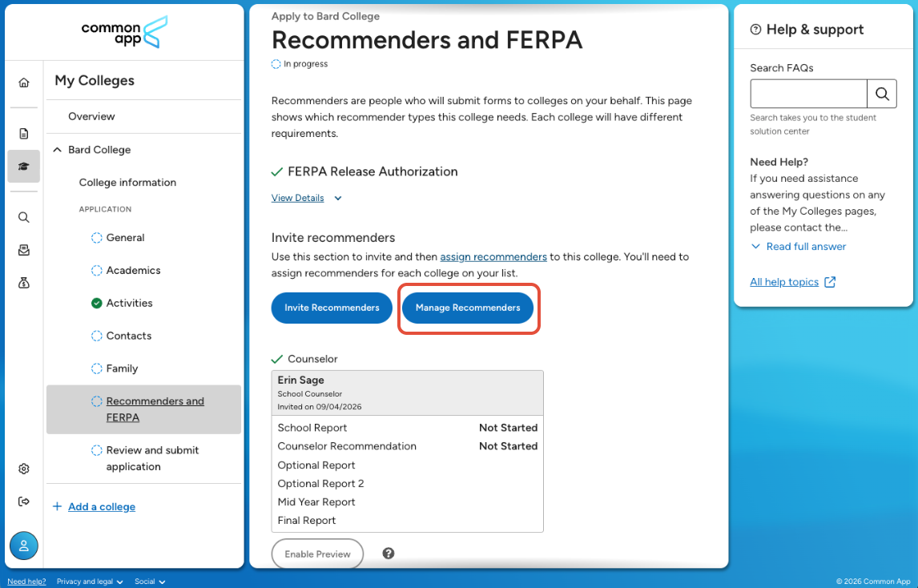The width and height of the screenshot is (918, 588).
Task: Open the home dashboard icon
Action: tap(23, 83)
